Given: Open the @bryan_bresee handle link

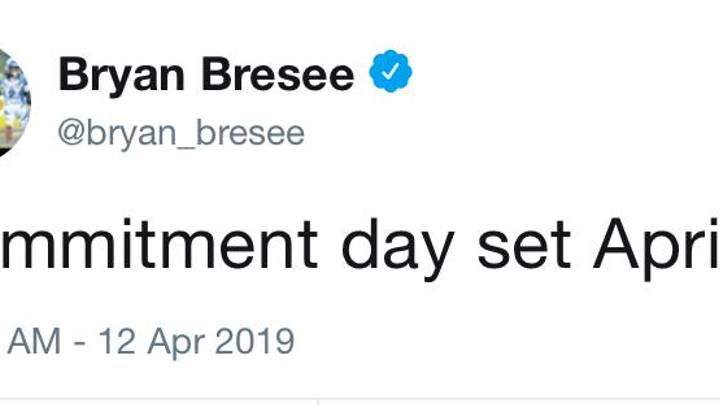Looking at the screenshot, I should [181, 134].
